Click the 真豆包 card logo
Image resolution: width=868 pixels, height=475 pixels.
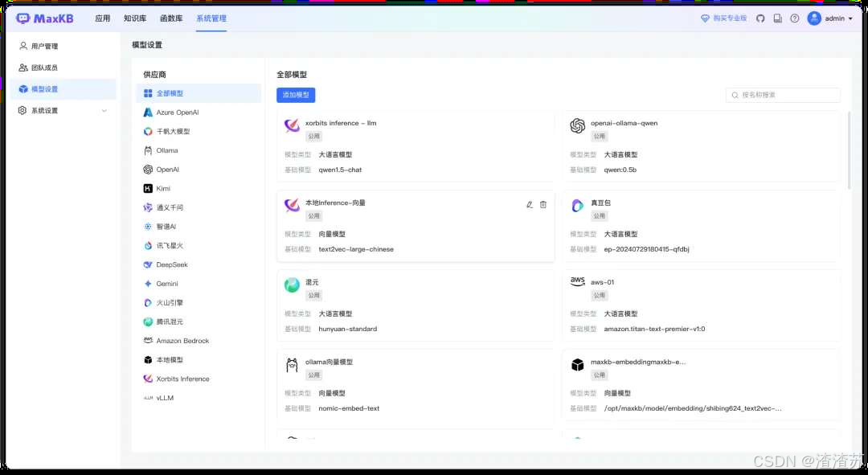(577, 206)
